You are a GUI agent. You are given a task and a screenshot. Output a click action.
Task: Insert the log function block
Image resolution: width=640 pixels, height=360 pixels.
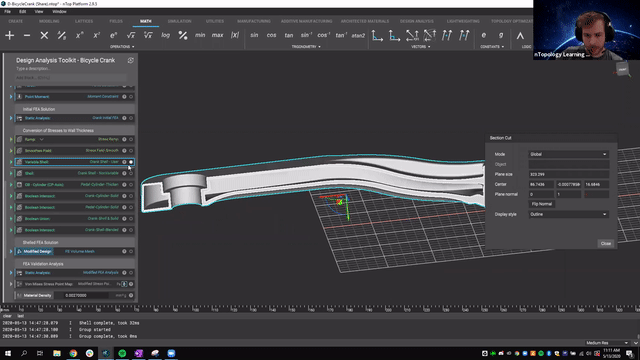pyautogui.click(x=165, y=36)
